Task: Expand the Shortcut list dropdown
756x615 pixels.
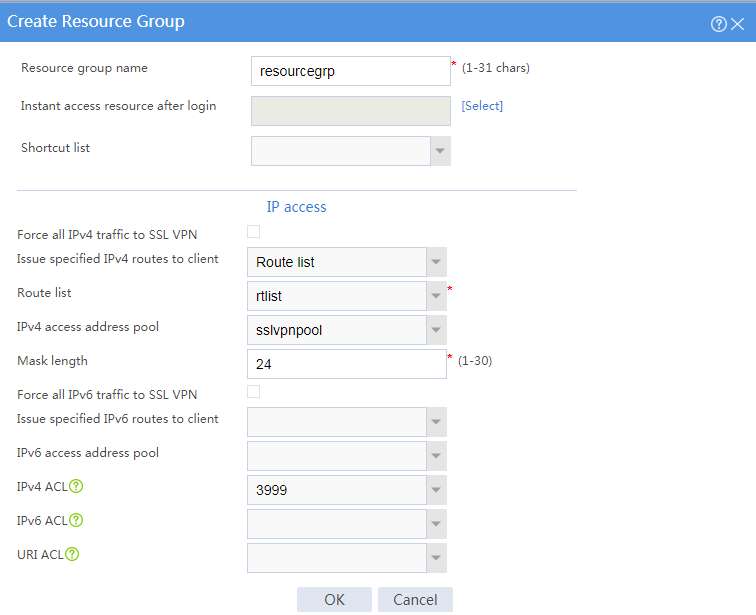Action: 440,151
